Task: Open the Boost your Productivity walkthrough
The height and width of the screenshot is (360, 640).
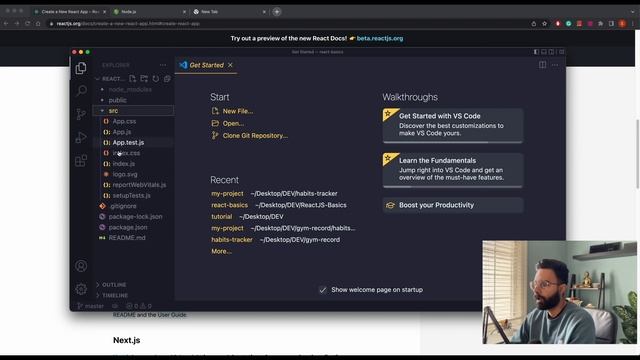Action: pyautogui.click(x=453, y=205)
